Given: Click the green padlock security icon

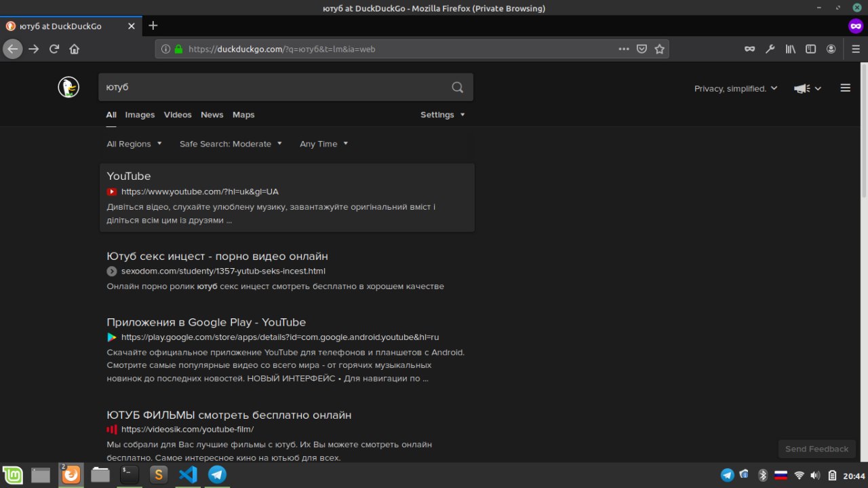Looking at the screenshot, I should 179,49.
